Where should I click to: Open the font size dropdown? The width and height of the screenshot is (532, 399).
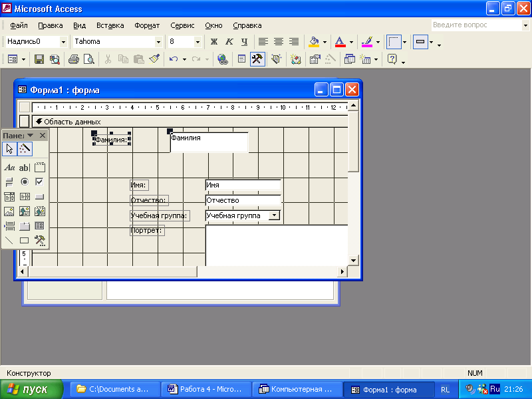click(198, 42)
